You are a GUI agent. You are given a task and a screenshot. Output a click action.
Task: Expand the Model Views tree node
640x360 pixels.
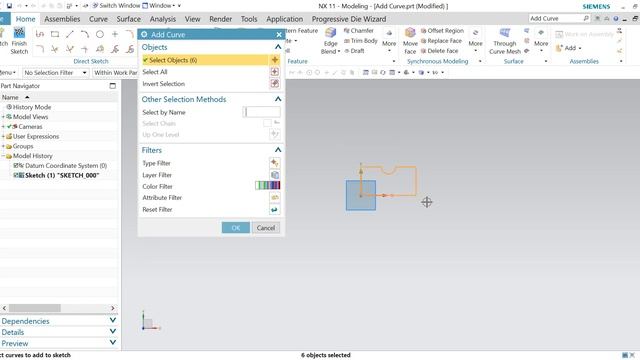[x=3, y=117]
